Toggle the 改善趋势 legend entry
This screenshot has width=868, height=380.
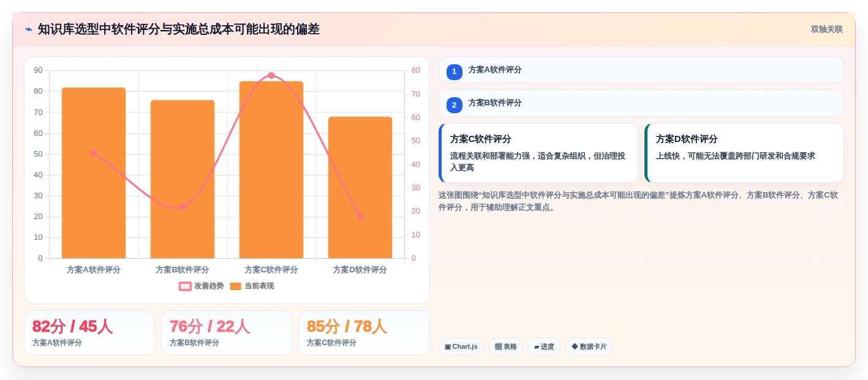tap(202, 286)
